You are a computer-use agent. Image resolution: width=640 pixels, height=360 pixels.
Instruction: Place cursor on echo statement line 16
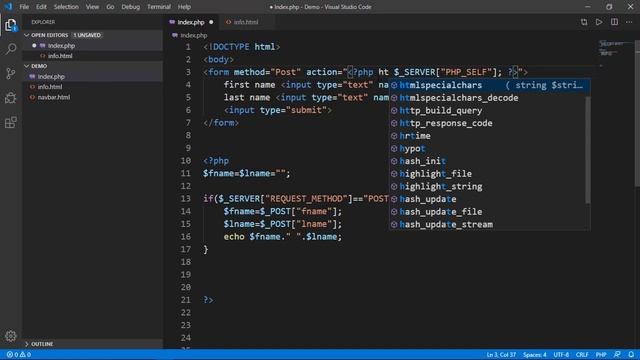(282, 237)
